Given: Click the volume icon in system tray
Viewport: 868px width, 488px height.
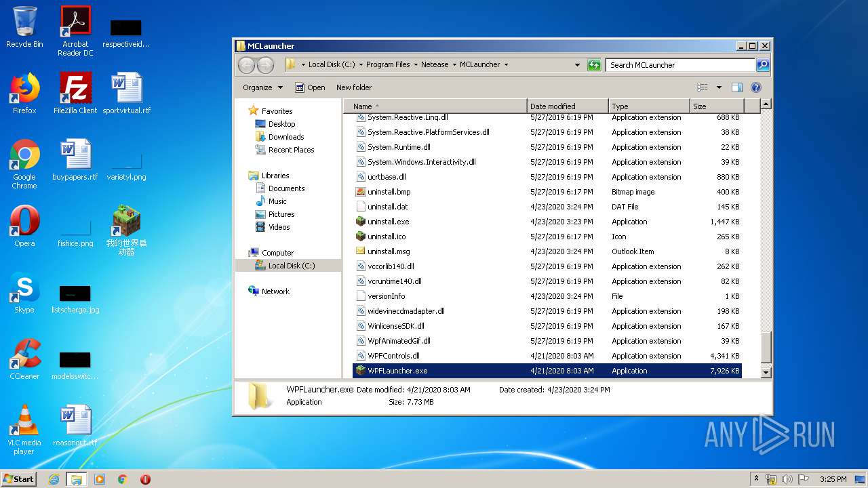Looking at the screenshot, I should coord(787,479).
